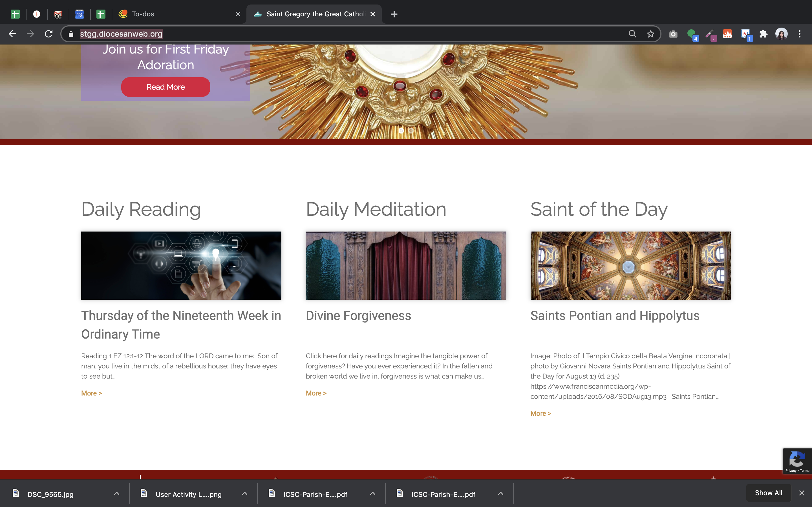Select the second carousel slide dot
Screen dimensions: 812x507
[411, 131]
